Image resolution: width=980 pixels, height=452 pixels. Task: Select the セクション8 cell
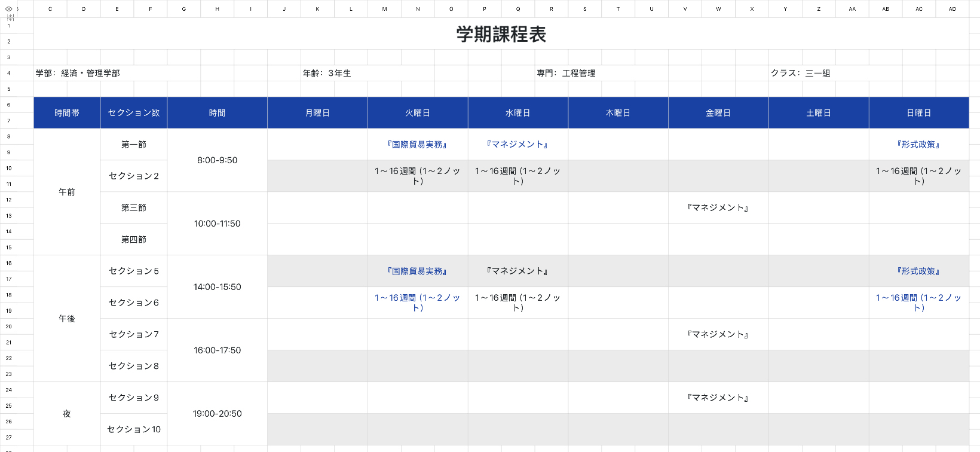pos(134,366)
